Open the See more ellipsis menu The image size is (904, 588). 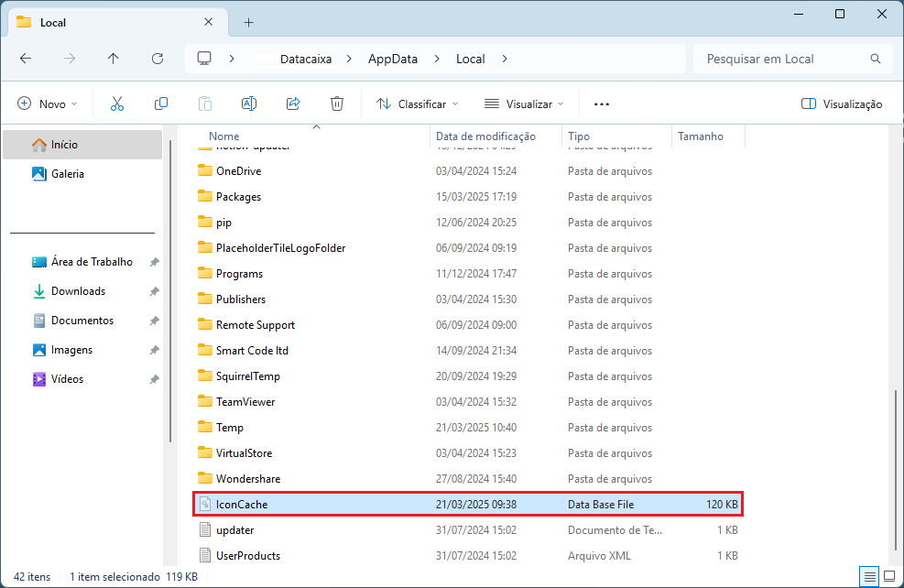[602, 103]
